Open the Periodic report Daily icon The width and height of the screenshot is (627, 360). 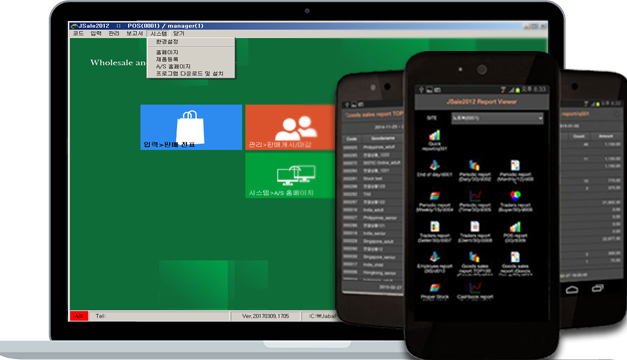tap(475, 171)
